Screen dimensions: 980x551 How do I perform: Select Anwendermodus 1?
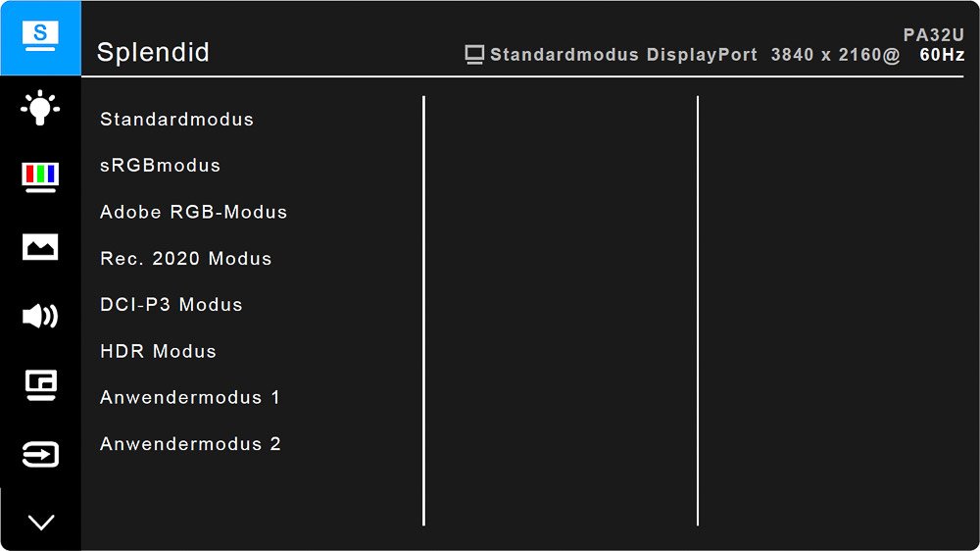(190, 397)
